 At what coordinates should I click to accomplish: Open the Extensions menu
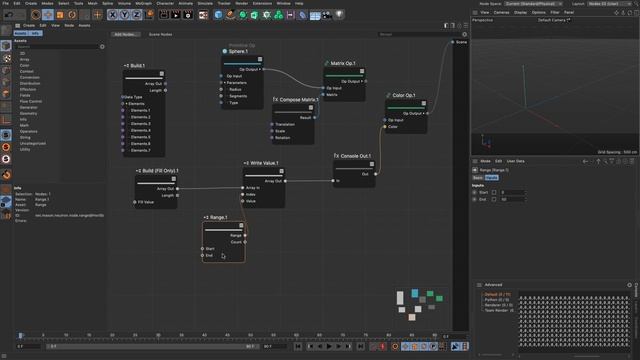[262, 3]
